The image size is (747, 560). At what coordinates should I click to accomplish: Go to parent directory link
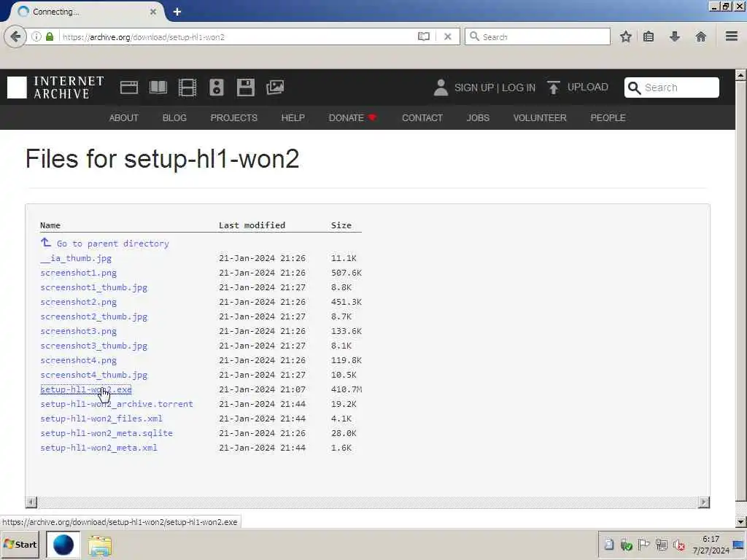coord(105,244)
